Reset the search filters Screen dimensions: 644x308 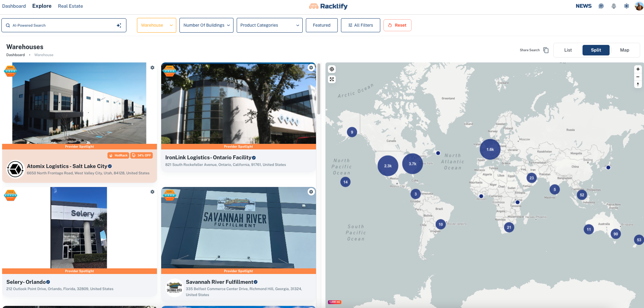(x=397, y=25)
